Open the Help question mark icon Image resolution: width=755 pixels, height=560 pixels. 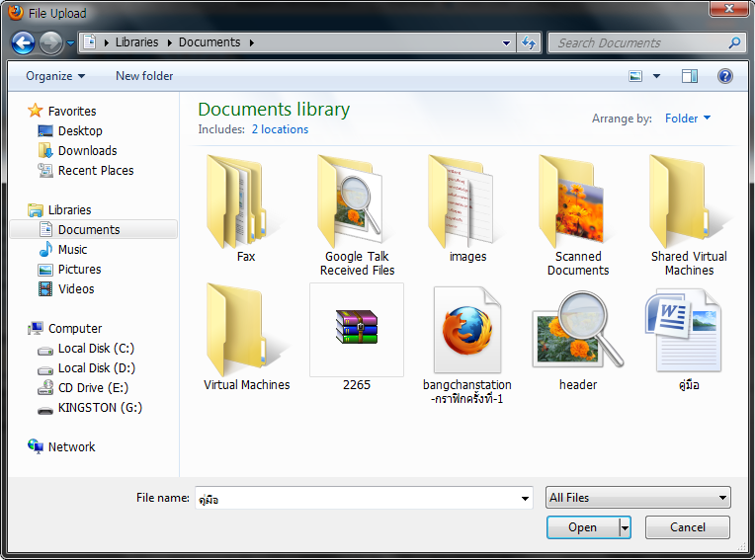724,76
